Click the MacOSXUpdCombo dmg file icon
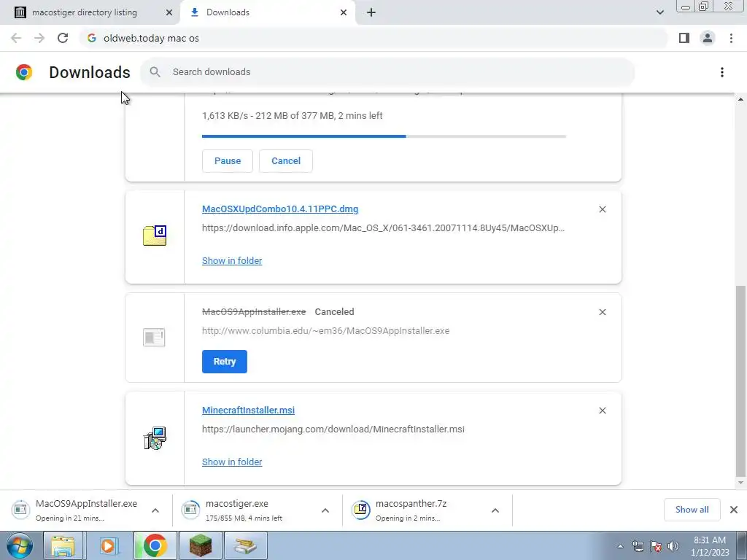 coord(155,236)
